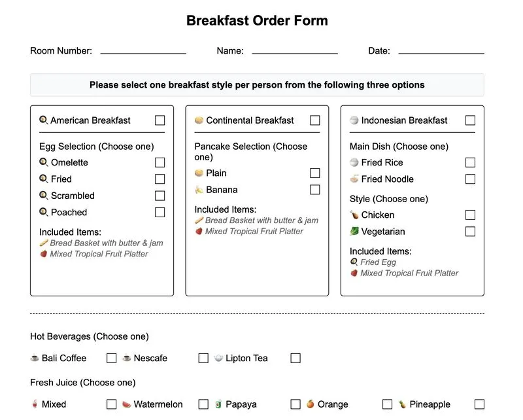The image size is (523, 420).
Task: Tick the Fried Noodle checkbox
Action: tap(470, 179)
